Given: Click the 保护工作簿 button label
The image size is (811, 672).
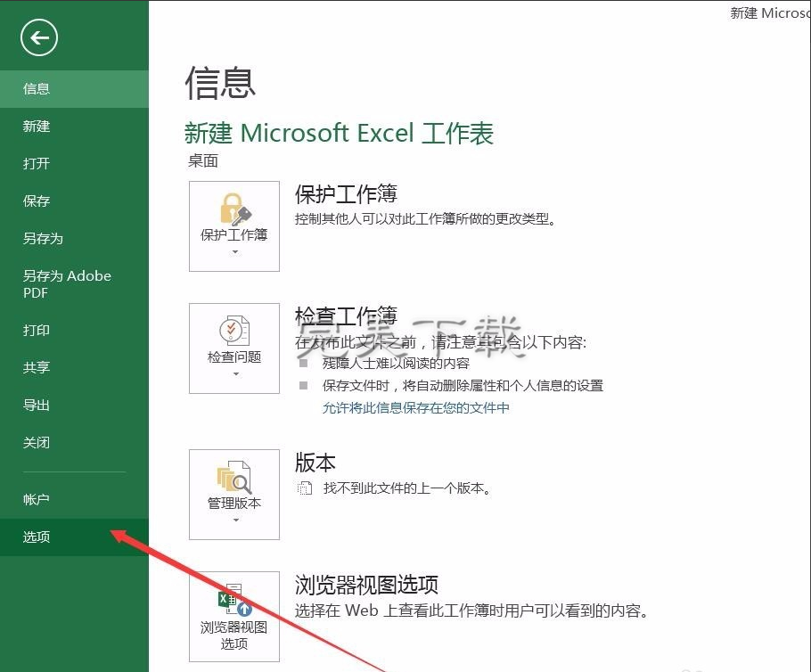Looking at the screenshot, I should [234, 235].
